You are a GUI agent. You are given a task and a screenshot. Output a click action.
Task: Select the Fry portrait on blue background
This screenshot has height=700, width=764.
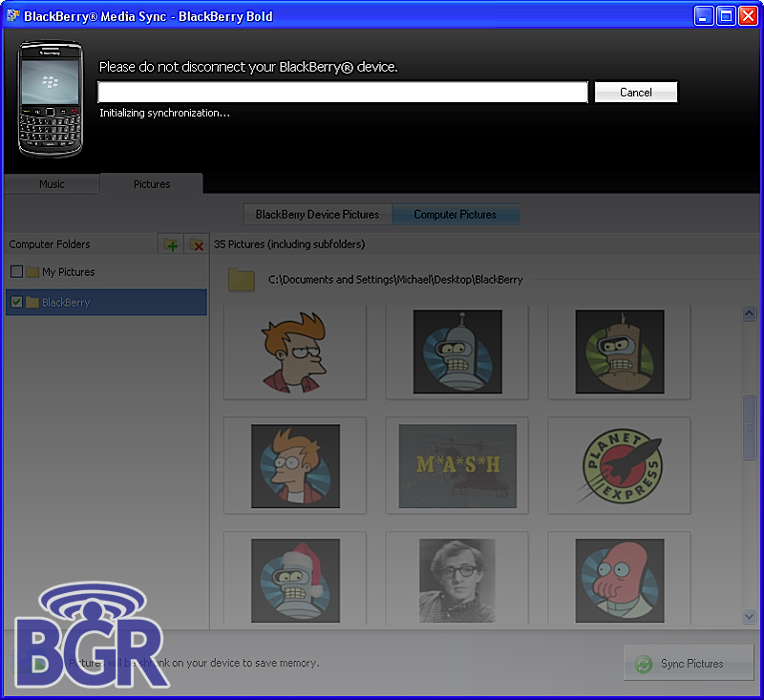[x=295, y=466]
